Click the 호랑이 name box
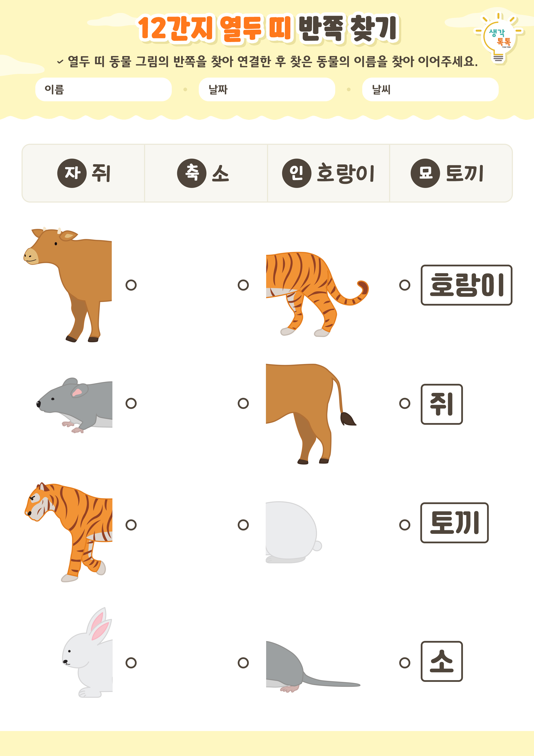Screen dimensions: 534x756 coord(466,285)
